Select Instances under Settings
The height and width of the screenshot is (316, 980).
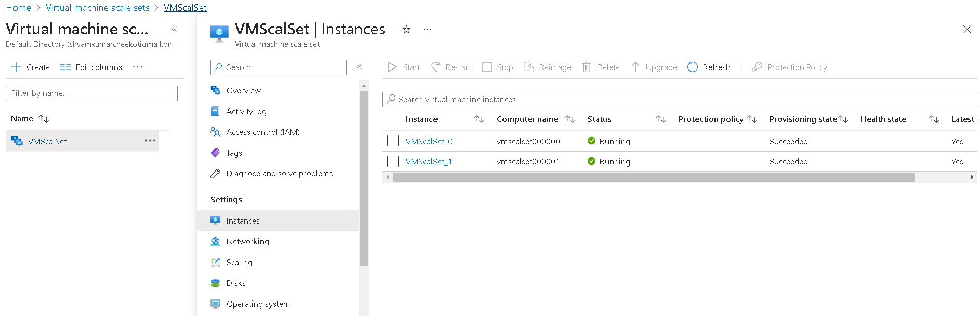(x=278, y=221)
